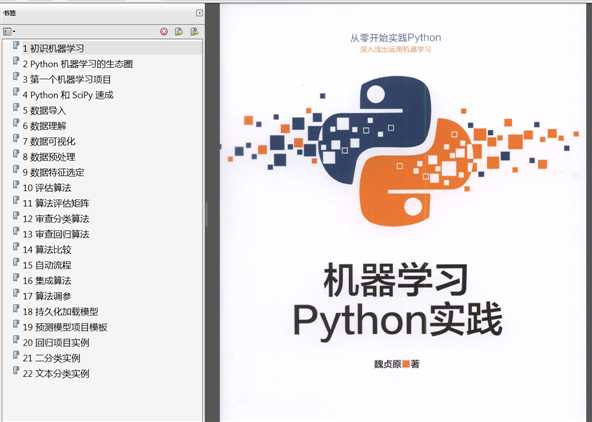
Task: Jump to bookmark 4 Python 和 SciPy 速成
Action: point(68,95)
